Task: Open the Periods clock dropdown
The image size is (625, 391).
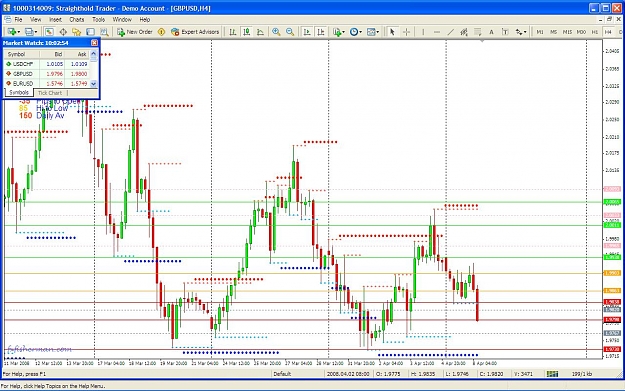Action: click(356, 32)
